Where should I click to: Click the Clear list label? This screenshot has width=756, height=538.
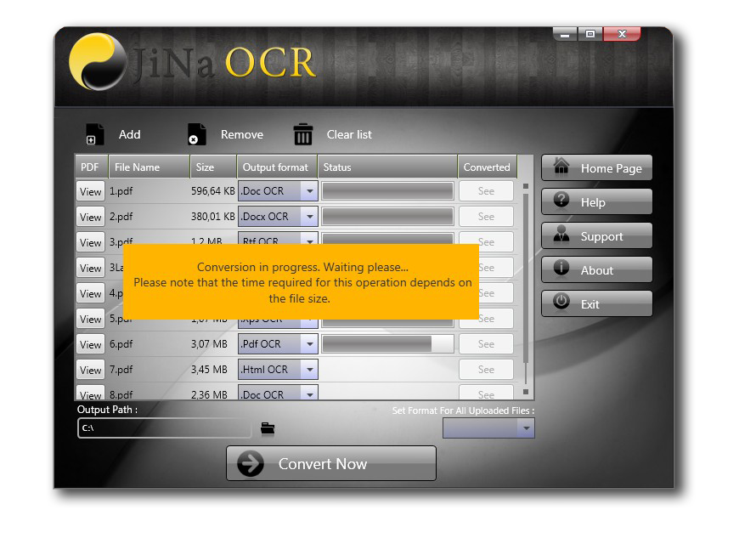(349, 134)
